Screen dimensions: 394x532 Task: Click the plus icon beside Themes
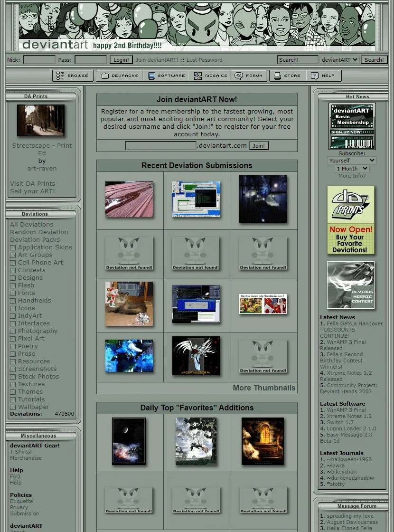tap(13, 392)
